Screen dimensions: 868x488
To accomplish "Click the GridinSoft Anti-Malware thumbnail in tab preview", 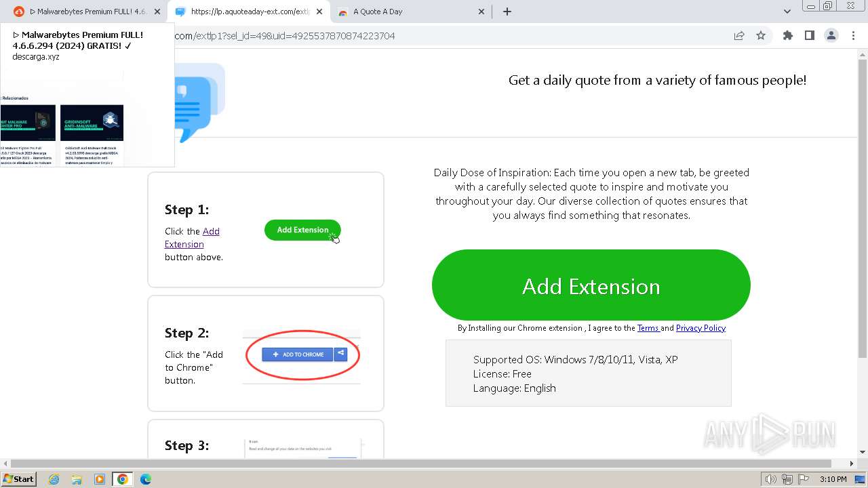I will 92,123.
